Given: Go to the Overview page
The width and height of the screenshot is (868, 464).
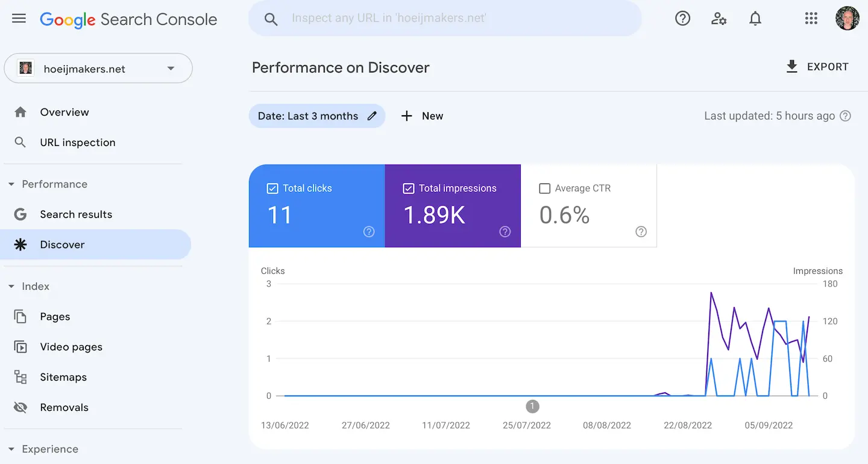Looking at the screenshot, I should point(64,112).
